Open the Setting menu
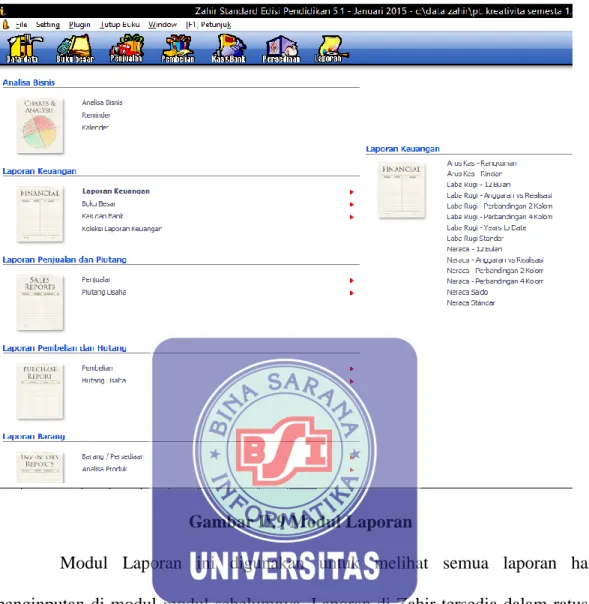This screenshot has height=604, width=589. coord(48,25)
